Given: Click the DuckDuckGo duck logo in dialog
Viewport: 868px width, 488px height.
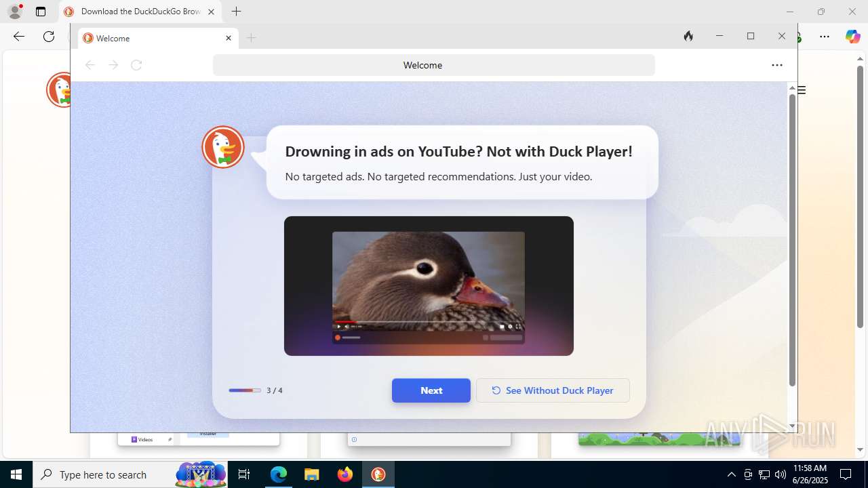Looking at the screenshot, I should pyautogui.click(x=223, y=147).
